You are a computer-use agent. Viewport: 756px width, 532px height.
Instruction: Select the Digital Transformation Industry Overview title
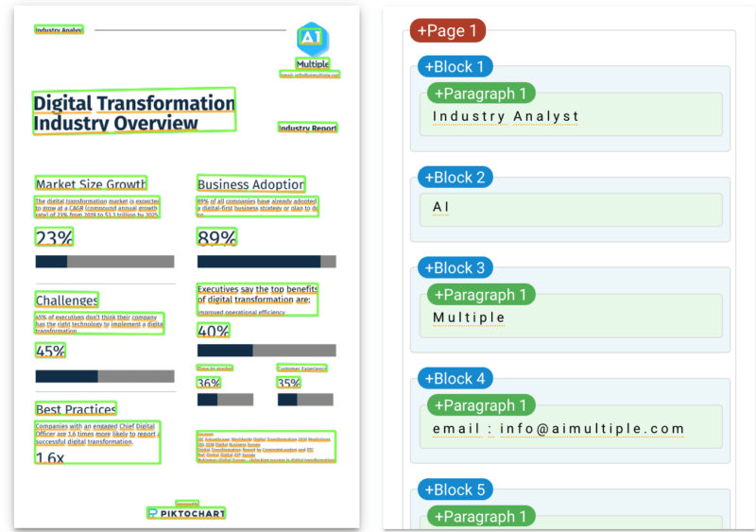tap(134, 112)
